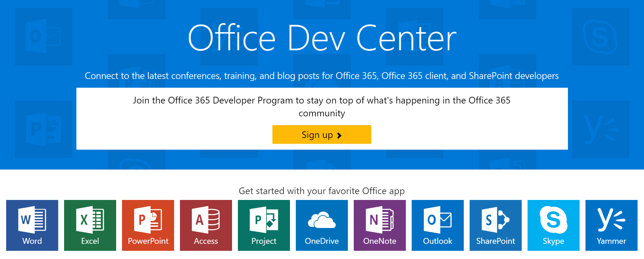Click the Word tile label

[x=32, y=241]
